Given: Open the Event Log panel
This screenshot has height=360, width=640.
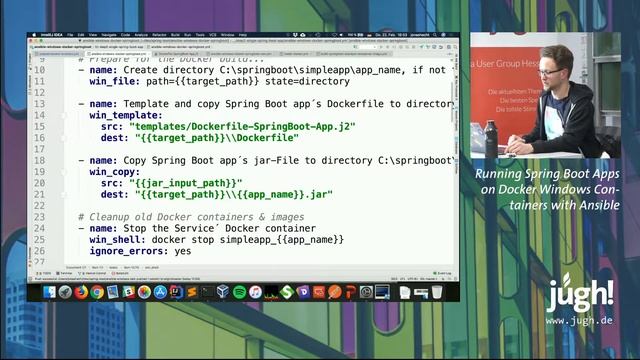Looking at the screenshot, I should click(x=442, y=273).
